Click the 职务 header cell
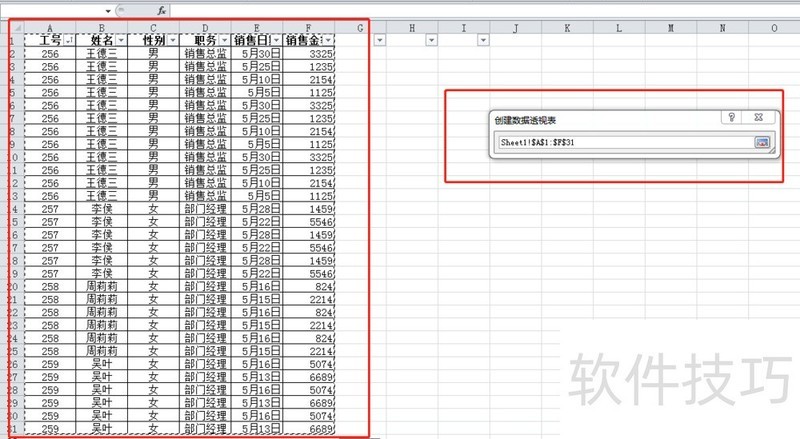800x439 pixels. coord(205,40)
